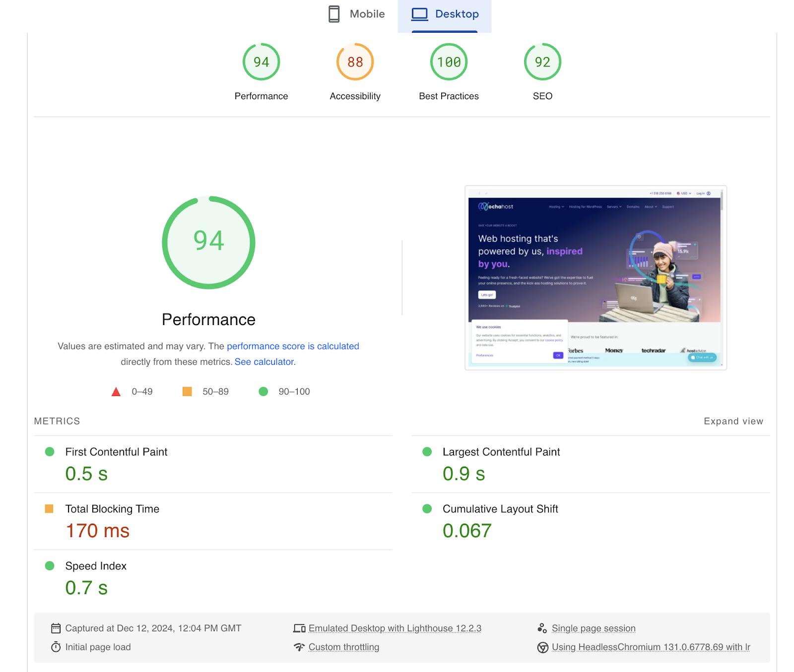Screen dimensions: 794x672
Task: Click the 170 ms blocking time value
Action: [x=97, y=531]
